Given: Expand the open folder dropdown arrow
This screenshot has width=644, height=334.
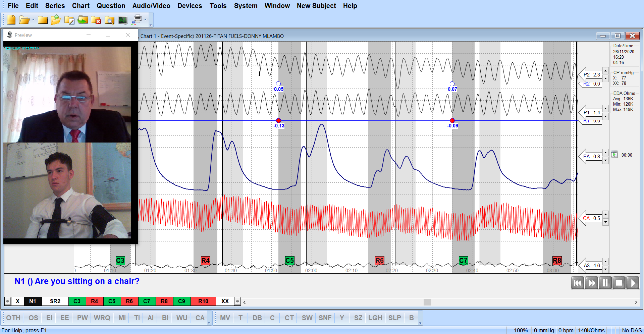Looking at the screenshot, I should (x=33, y=20).
